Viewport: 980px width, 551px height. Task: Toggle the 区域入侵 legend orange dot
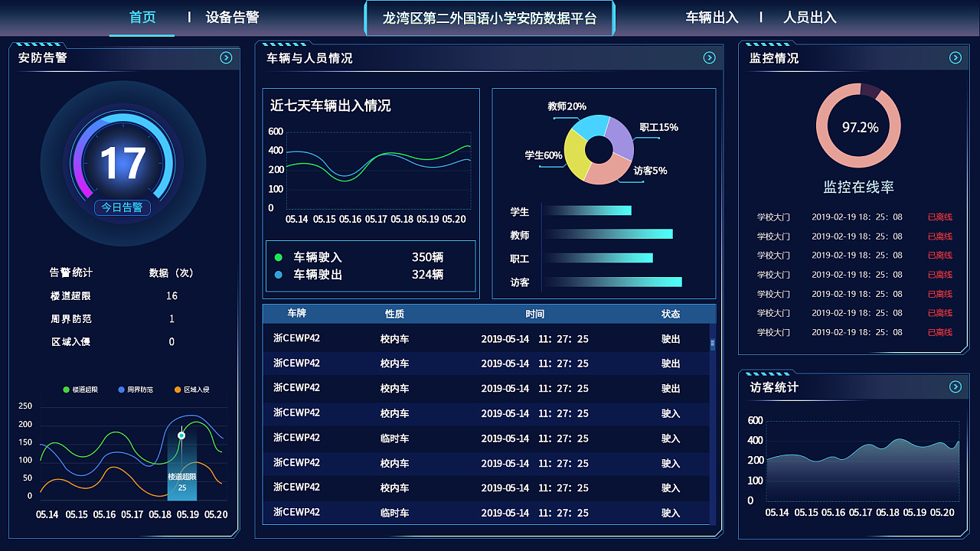tap(178, 390)
